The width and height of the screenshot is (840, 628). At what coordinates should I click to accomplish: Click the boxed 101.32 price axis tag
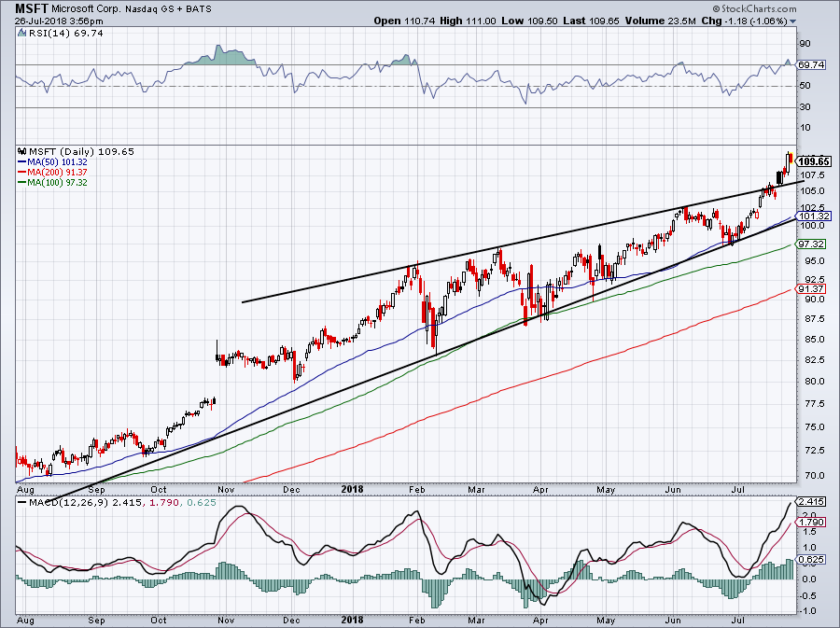pyautogui.click(x=814, y=216)
